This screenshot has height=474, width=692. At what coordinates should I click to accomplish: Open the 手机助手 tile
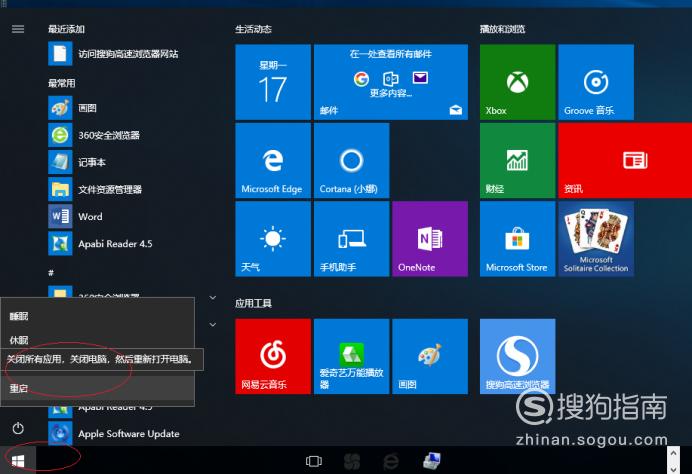(x=351, y=239)
